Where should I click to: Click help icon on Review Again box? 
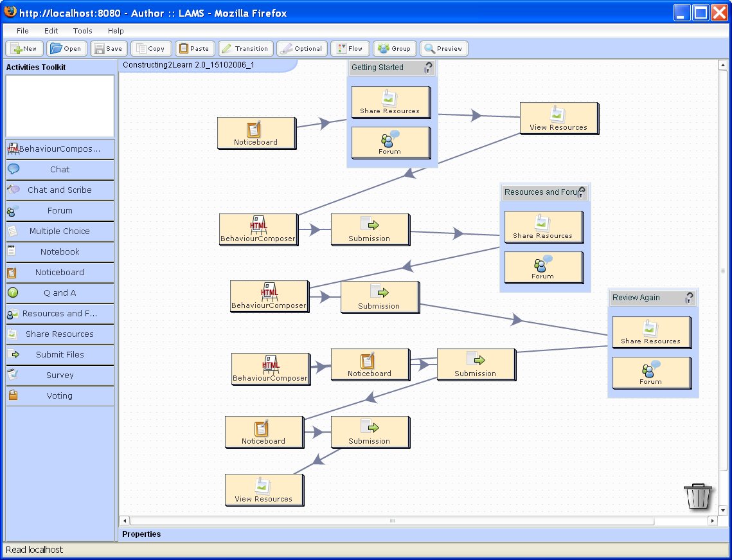coord(690,298)
